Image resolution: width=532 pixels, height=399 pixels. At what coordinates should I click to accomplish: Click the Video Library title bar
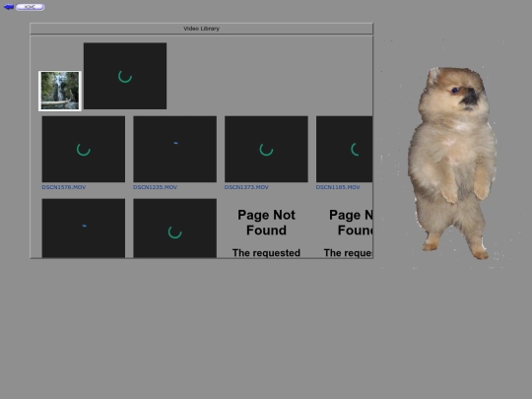pos(202,29)
